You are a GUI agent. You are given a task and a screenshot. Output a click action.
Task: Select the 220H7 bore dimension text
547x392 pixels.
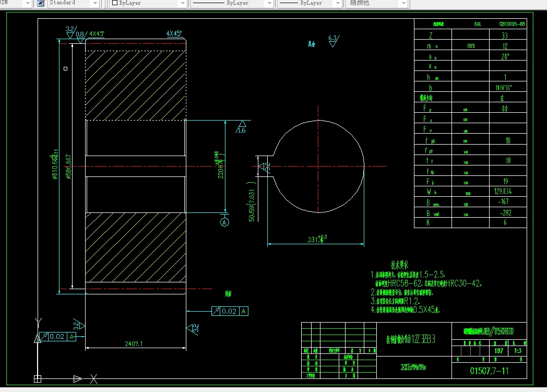tap(220, 165)
